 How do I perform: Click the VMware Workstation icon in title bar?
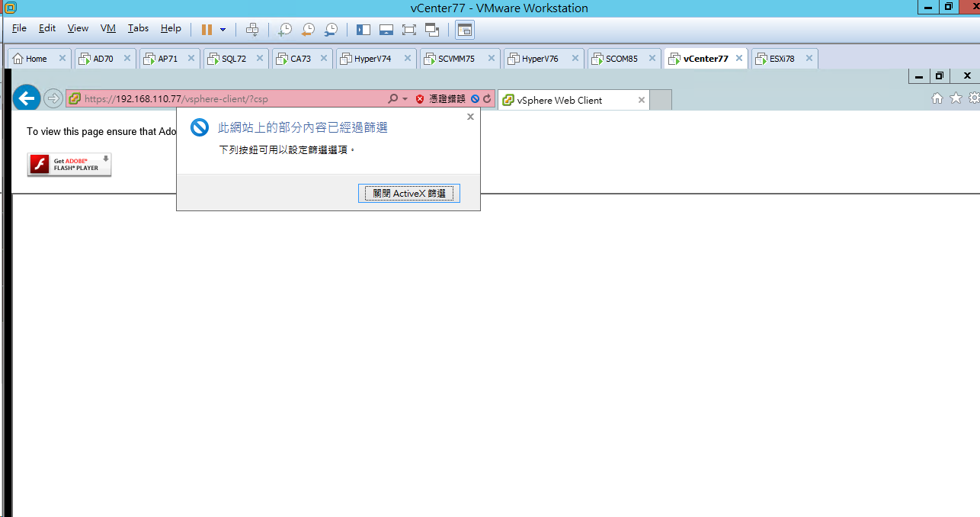click(x=11, y=8)
